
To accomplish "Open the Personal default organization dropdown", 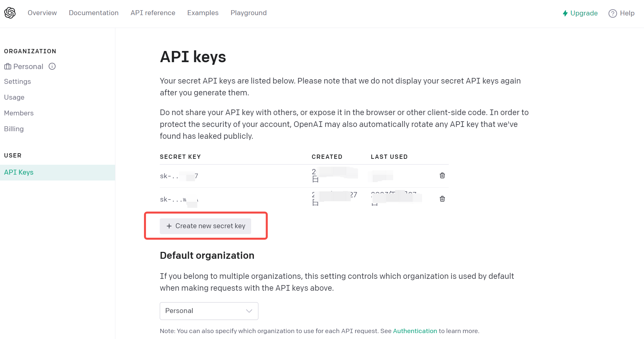I will point(209,311).
